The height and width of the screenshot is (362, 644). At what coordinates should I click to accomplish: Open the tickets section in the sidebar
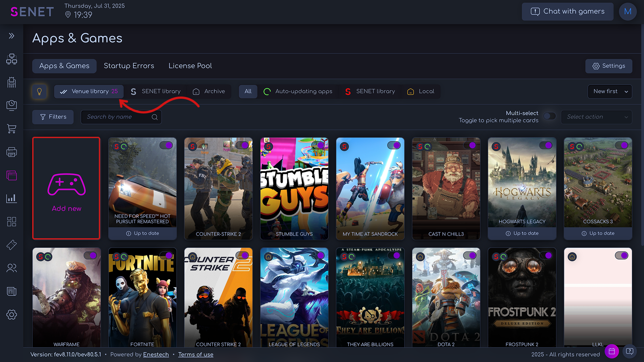click(11, 244)
